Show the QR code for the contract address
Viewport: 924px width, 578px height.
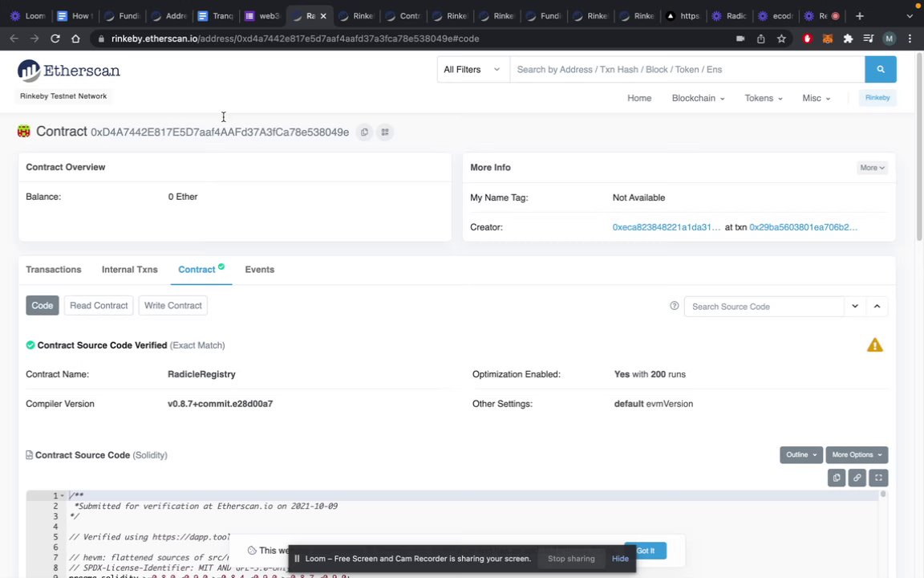point(385,132)
